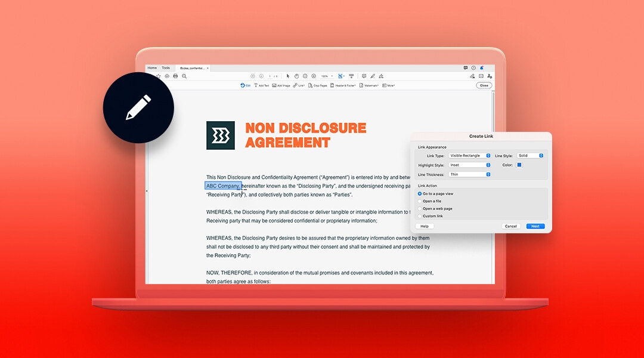This screenshot has height=358, width=644.
Task: Select the Edit tool in edit toolbar
Action: [x=246, y=85]
